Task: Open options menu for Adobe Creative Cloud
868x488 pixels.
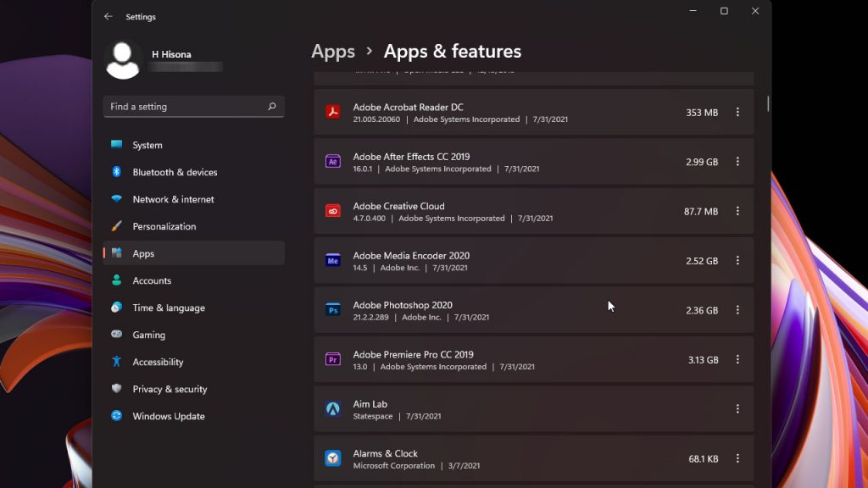Action: click(737, 211)
